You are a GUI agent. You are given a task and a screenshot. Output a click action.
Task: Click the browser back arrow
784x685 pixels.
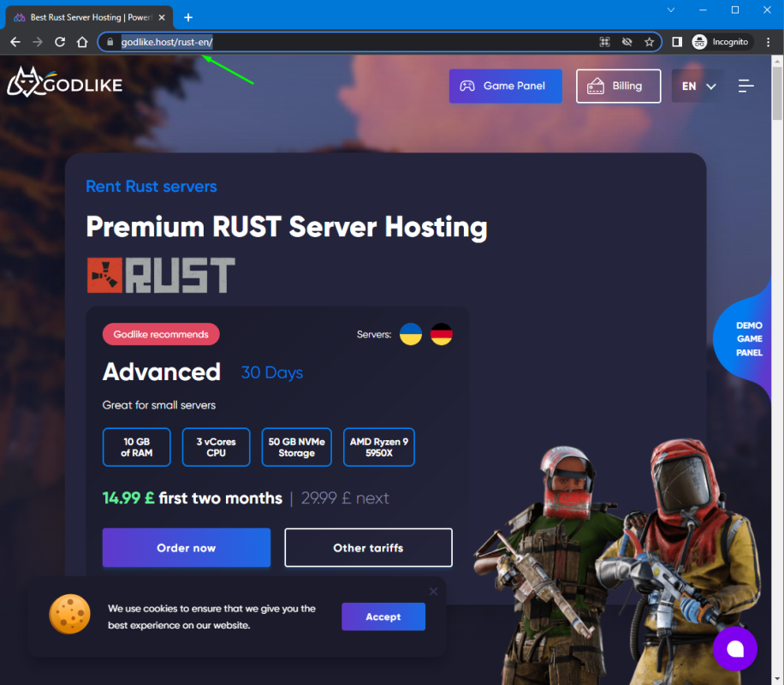pyautogui.click(x=15, y=42)
